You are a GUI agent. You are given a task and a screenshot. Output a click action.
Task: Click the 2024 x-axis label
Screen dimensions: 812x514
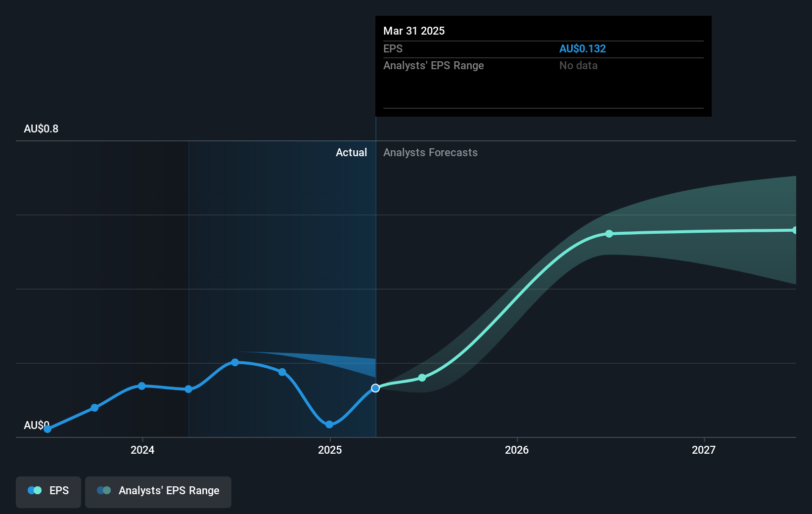[142, 450]
